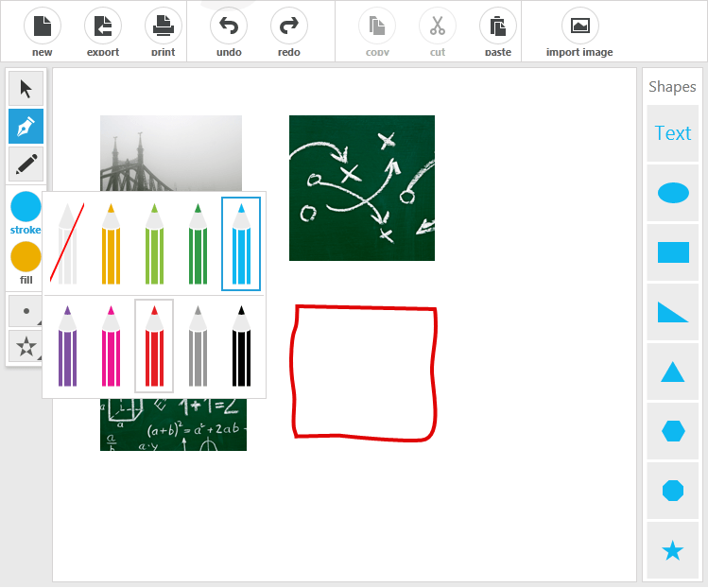Viewport: 708px width, 588px height.
Task: Select the chalkboard tactics image
Action: point(362,188)
